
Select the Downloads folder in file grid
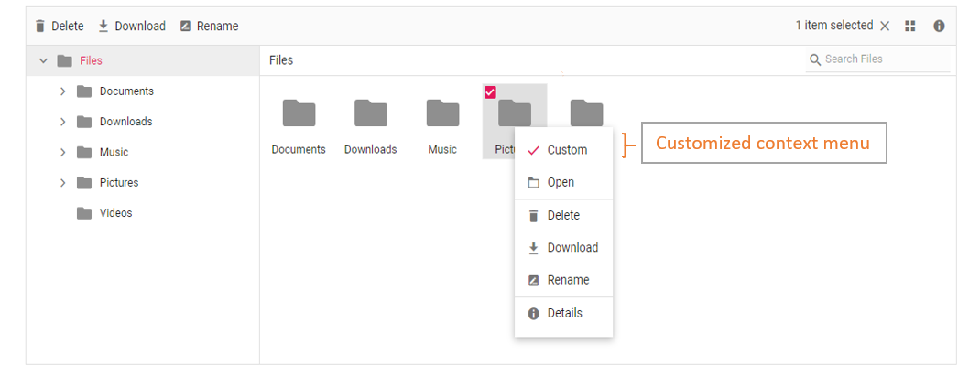(x=370, y=113)
